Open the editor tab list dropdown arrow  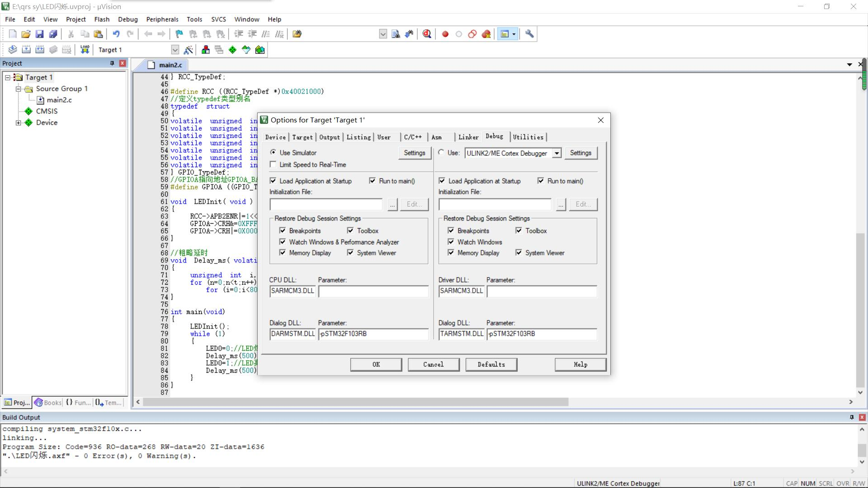click(x=849, y=65)
